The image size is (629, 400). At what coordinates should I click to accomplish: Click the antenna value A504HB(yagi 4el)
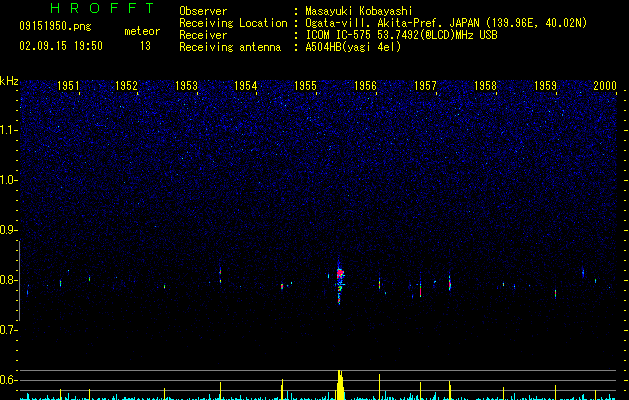[x=353, y=47]
